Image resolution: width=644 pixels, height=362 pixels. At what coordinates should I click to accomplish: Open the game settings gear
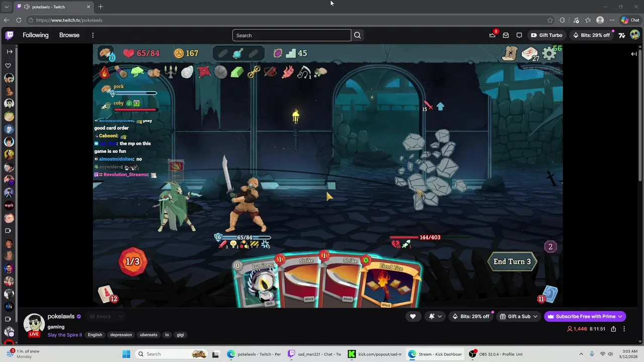(x=549, y=53)
